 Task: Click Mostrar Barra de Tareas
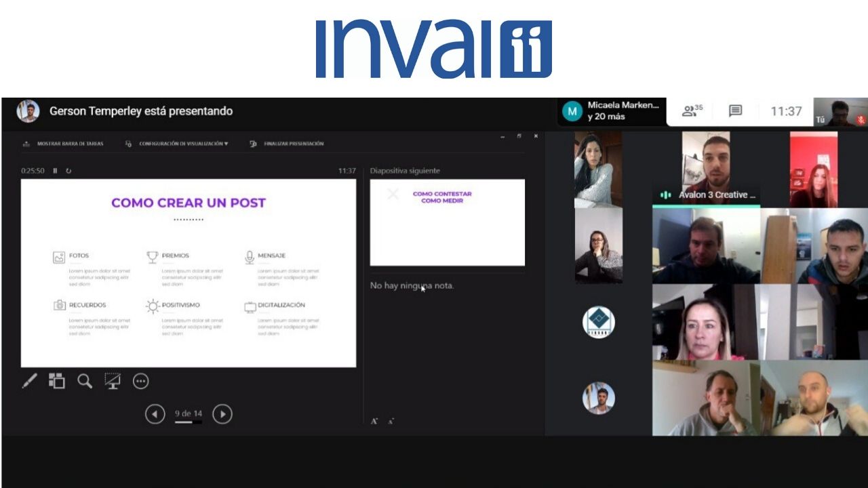64,144
